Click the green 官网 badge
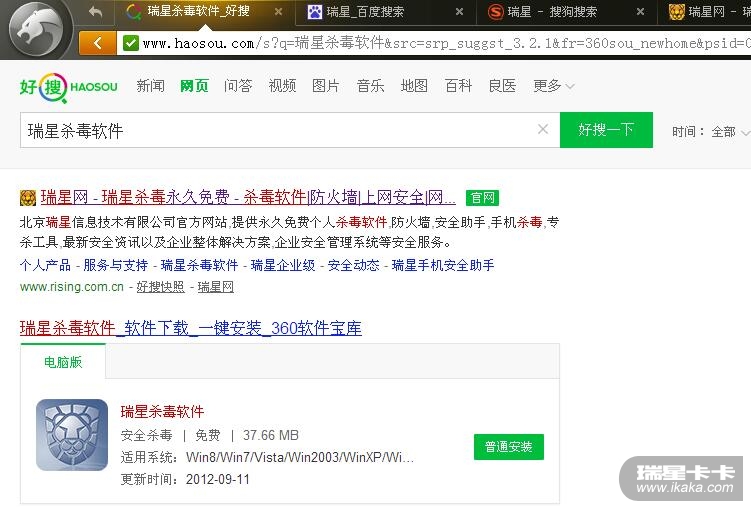This screenshot has width=751, height=507. [482, 198]
